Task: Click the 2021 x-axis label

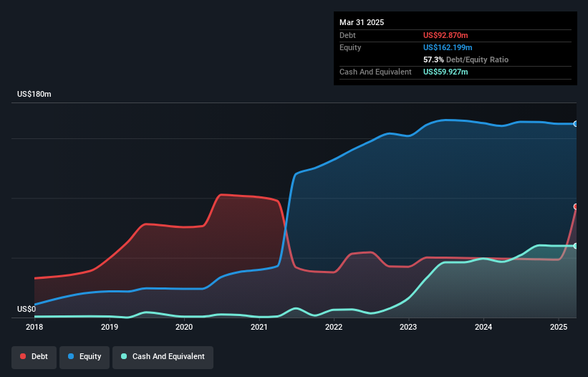Action: pos(259,327)
